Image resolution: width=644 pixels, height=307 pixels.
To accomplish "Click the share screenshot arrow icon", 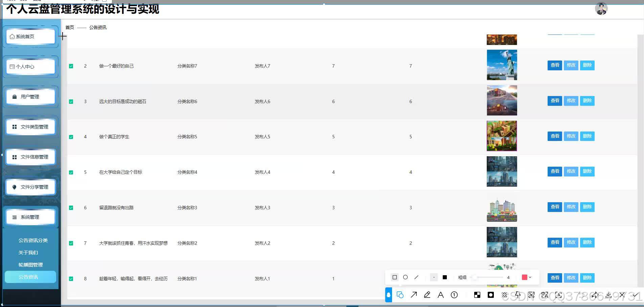I will (595, 295).
